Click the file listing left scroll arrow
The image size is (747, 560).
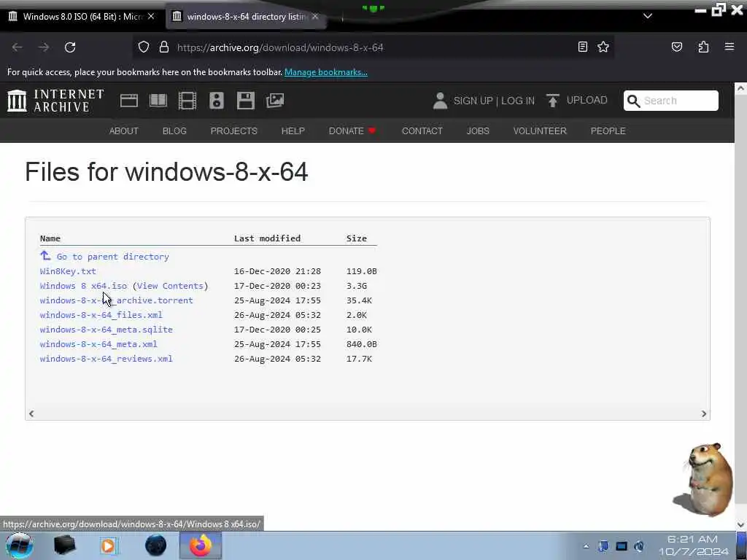(31, 414)
